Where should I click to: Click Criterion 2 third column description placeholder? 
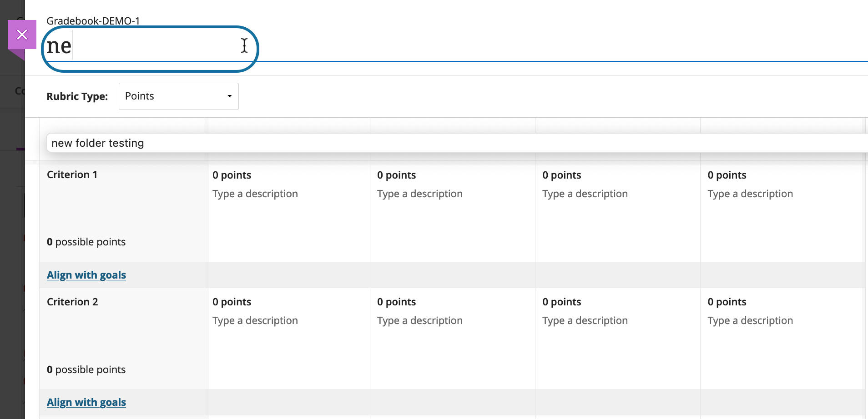pos(585,321)
